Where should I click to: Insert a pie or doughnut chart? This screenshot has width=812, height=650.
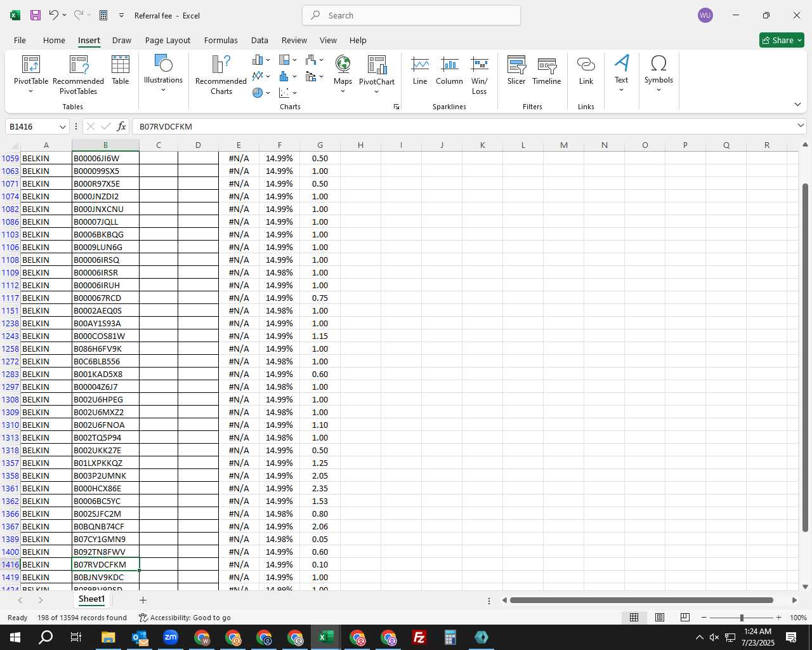point(261,93)
